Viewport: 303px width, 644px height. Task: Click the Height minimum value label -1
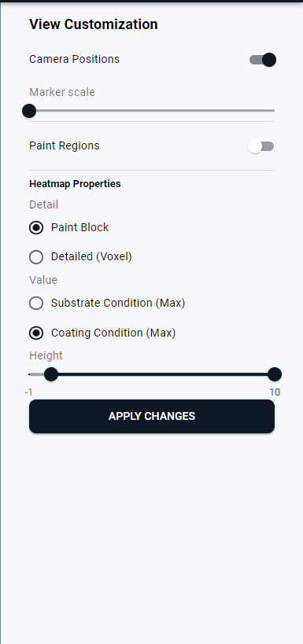[28, 392]
